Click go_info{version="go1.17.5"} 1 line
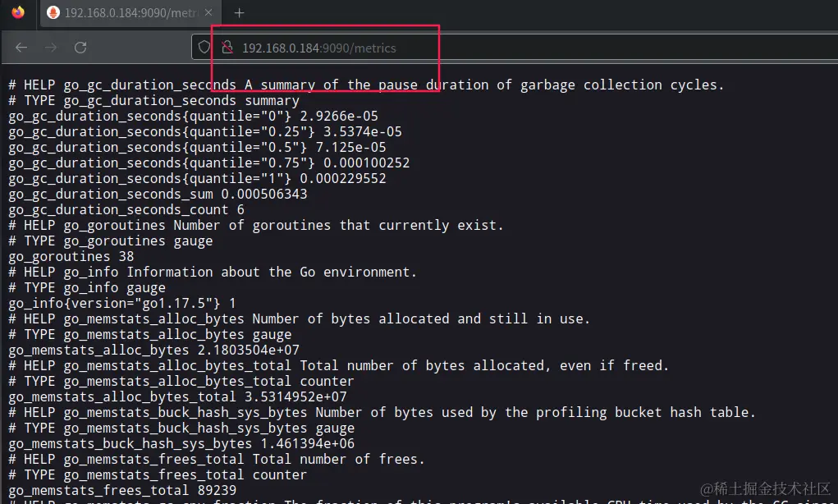Viewport: 838px width, 504px height. tap(122, 303)
